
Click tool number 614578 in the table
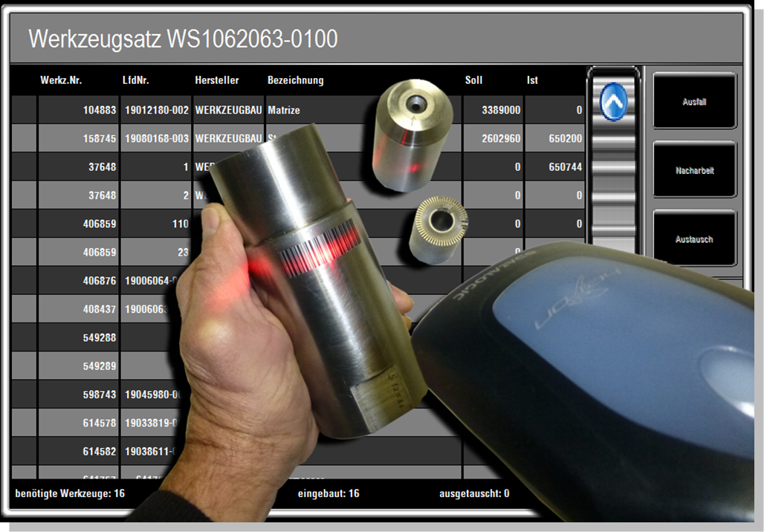(x=100, y=423)
